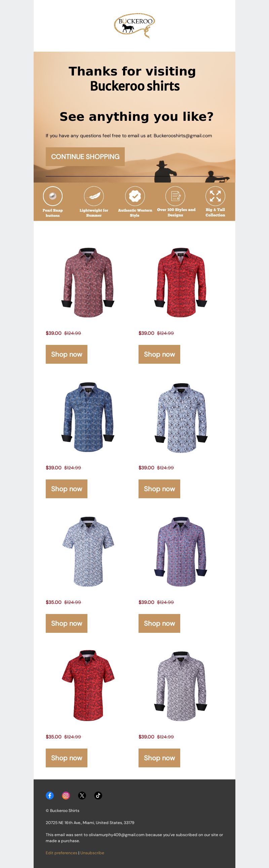Open the Facebook icon in footer
The height and width of the screenshot is (868, 269).
tap(50, 796)
